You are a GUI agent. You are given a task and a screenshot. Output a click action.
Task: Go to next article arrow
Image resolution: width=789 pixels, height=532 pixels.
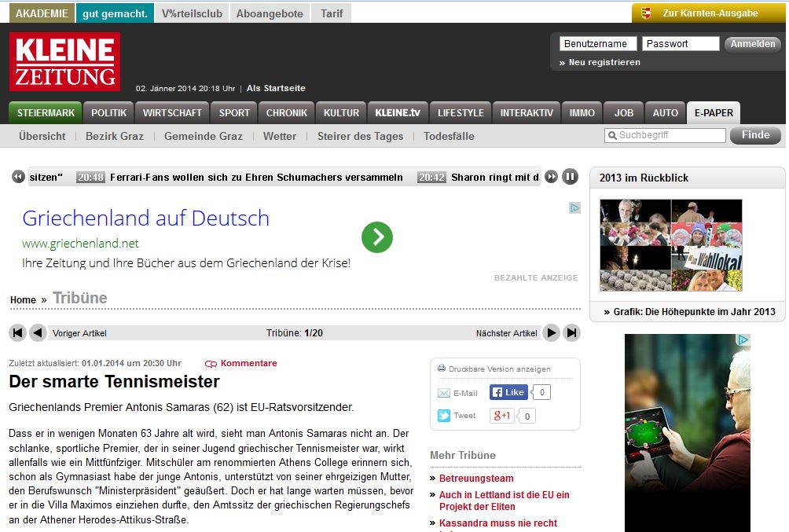pos(552,333)
